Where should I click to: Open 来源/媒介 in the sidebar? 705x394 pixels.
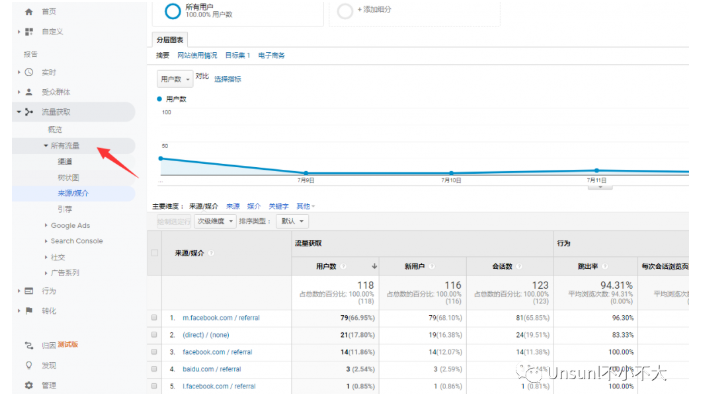(x=73, y=193)
